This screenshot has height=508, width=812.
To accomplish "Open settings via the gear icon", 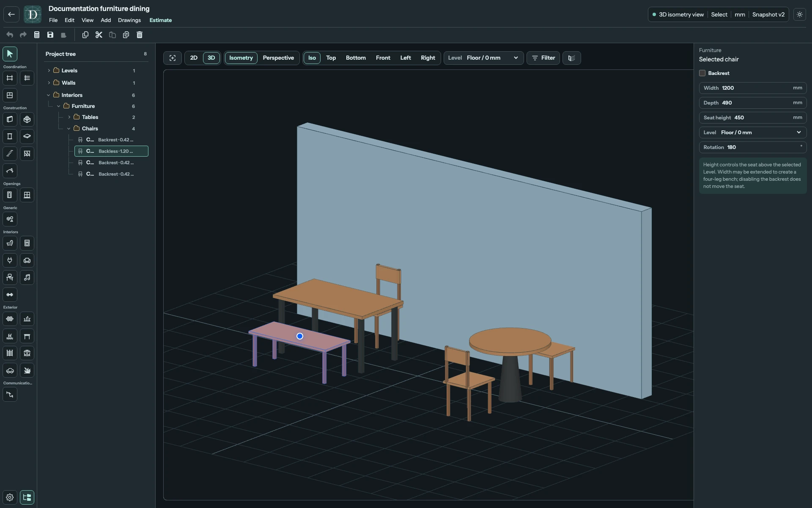I will (10, 497).
